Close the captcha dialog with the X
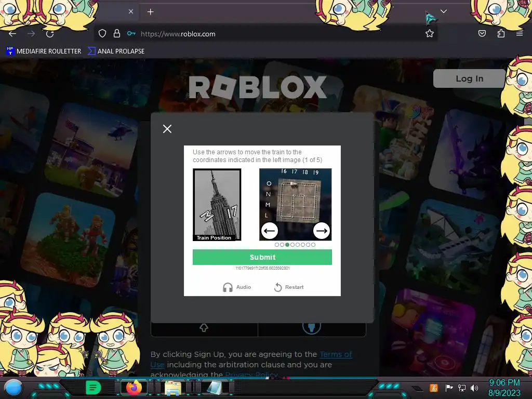 [x=167, y=129]
